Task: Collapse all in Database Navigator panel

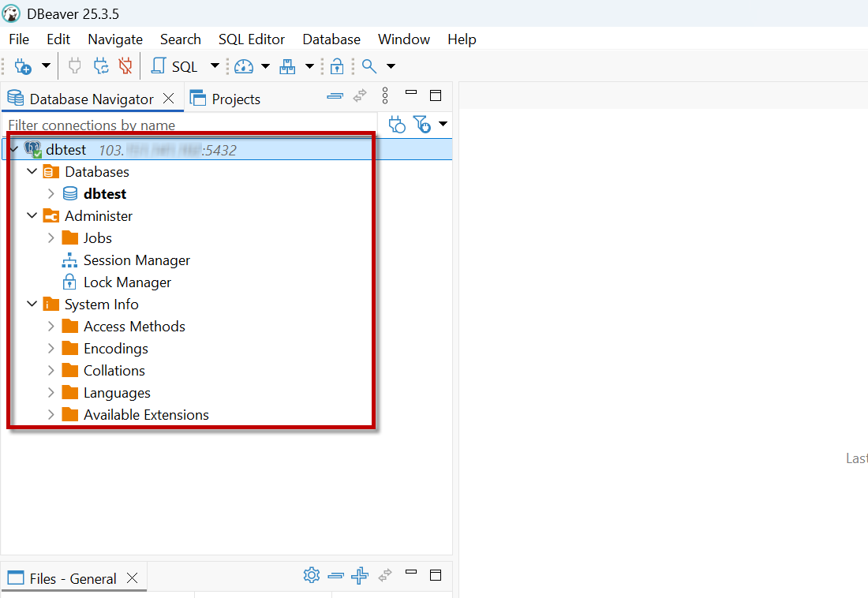Action: 335,96
